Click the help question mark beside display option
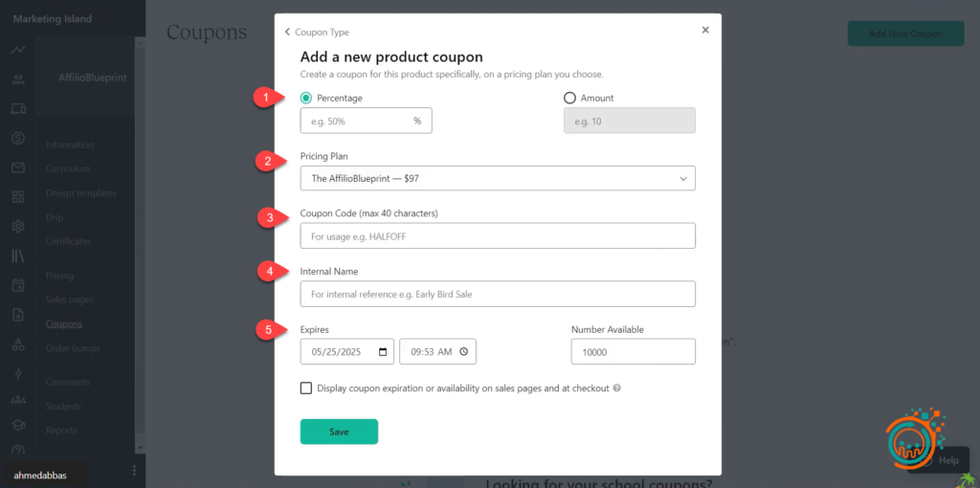The width and height of the screenshot is (980, 488). tap(617, 388)
